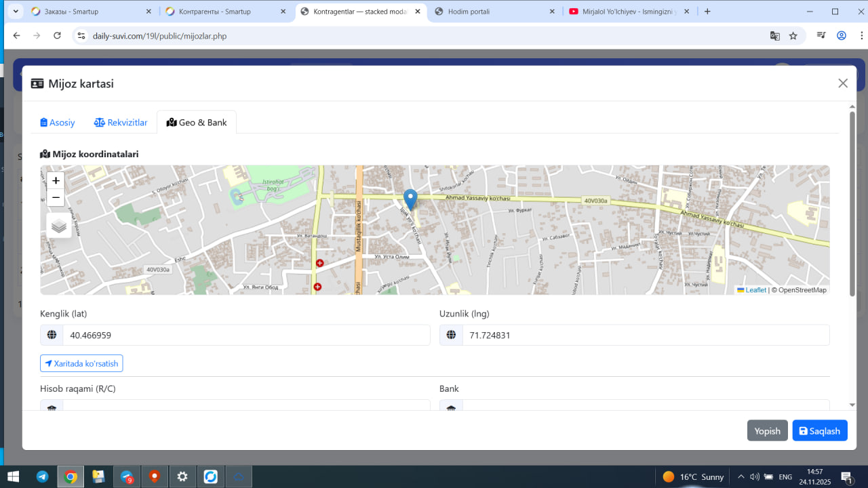Viewport: 868px width, 488px height.
Task: Select the Geo & Bank tab
Action: [197, 123]
